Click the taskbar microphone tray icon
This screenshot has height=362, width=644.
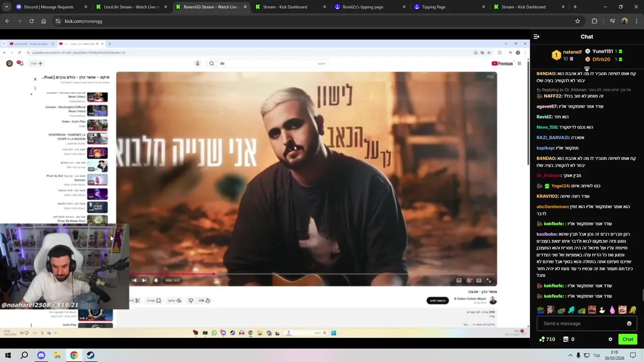(x=579, y=355)
